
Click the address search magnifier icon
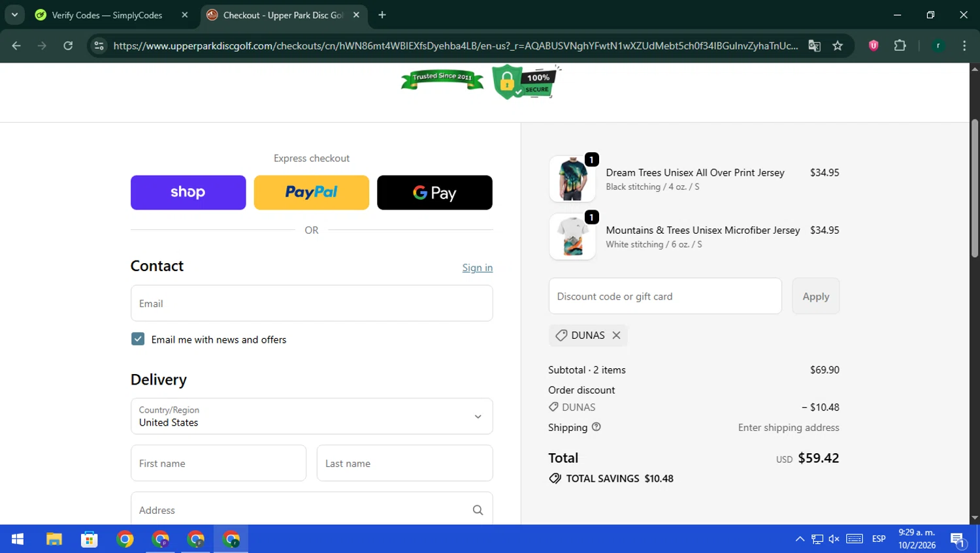tap(478, 510)
